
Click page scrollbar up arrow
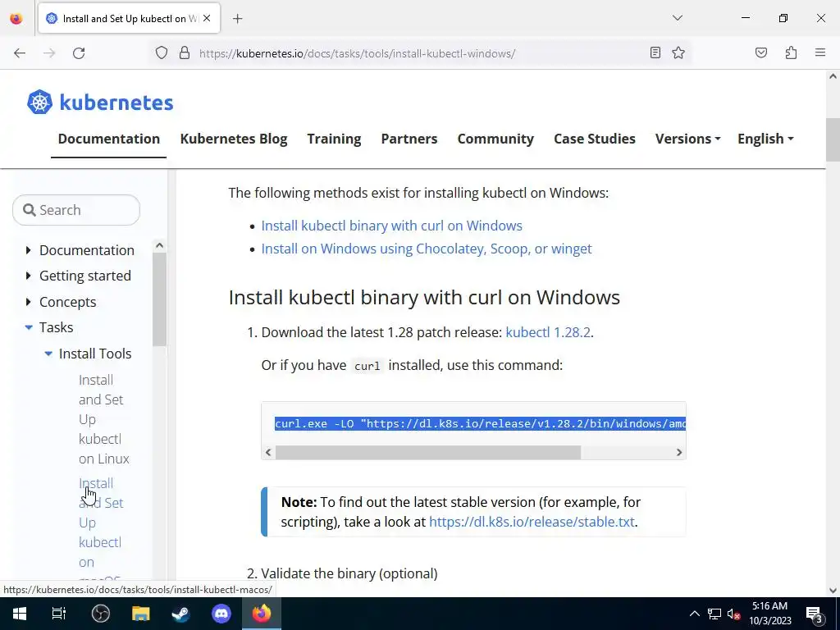coord(833,76)
